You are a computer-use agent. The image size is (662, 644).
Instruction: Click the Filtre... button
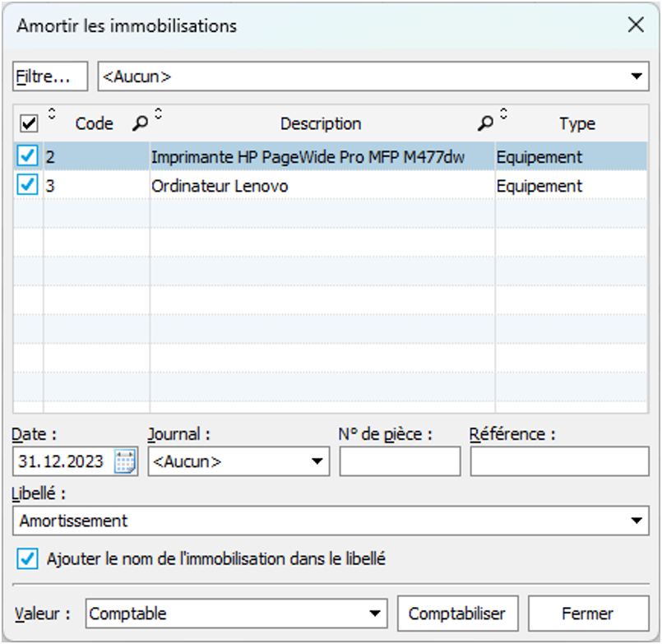click(50, 76)
